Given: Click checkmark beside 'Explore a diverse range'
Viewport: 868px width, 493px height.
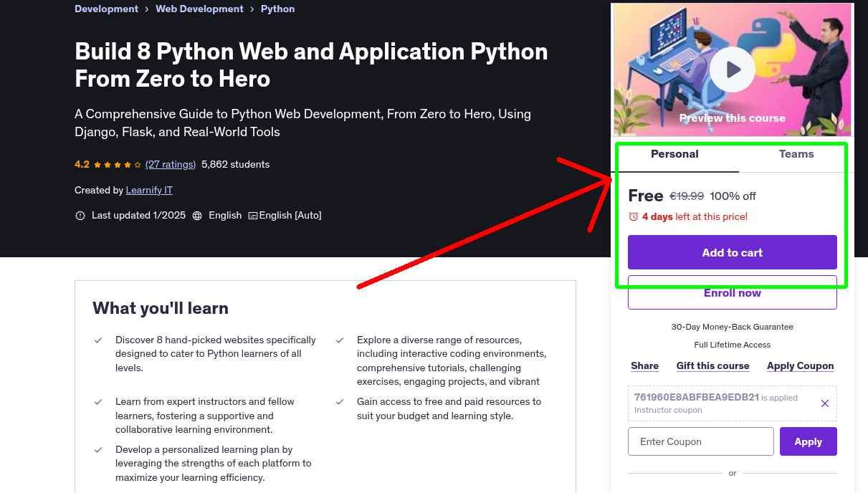Looking at the screenshot, I should (340, 340).
